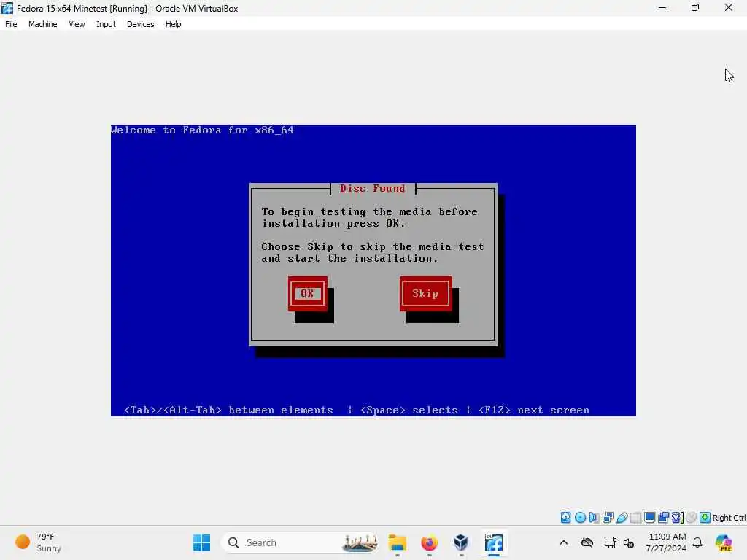The height and width of the screenshot is (560, 747).
Task: Restore down the VirtualBox window
Action: click(x=695, y=8)
